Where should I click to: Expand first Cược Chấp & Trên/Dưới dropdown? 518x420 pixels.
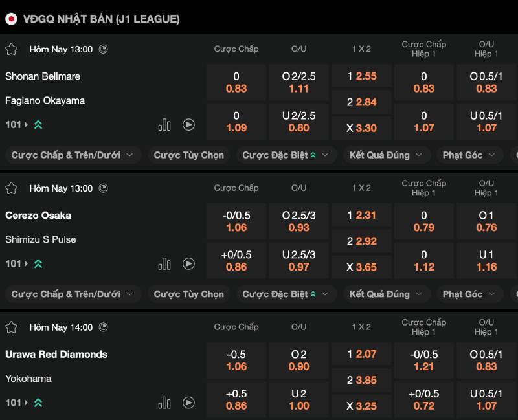(x=73, y=155)
